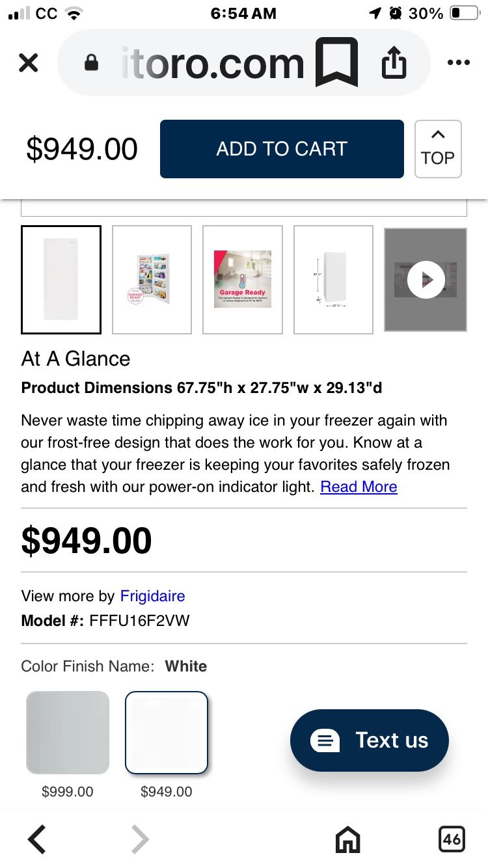Select the gray finish swatch for $999.00

pyautogui.click(x=68, y=733)
